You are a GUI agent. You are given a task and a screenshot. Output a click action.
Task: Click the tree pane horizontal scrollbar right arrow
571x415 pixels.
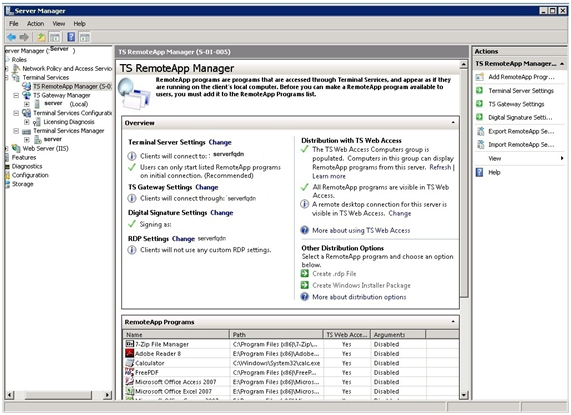click(x=107, y=395)
